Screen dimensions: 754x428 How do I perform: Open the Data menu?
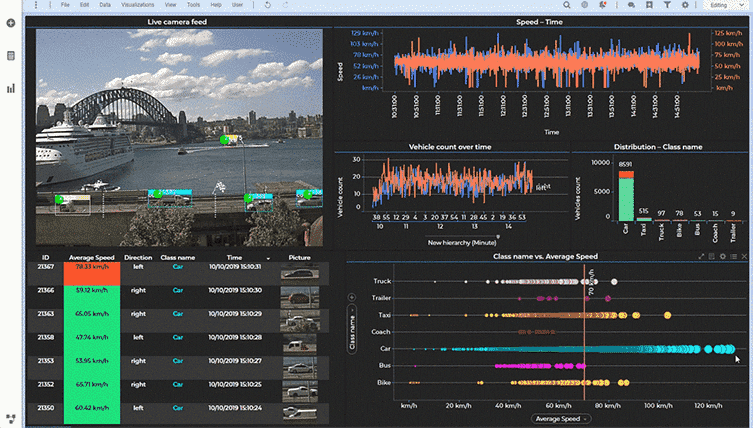point(105,5)
